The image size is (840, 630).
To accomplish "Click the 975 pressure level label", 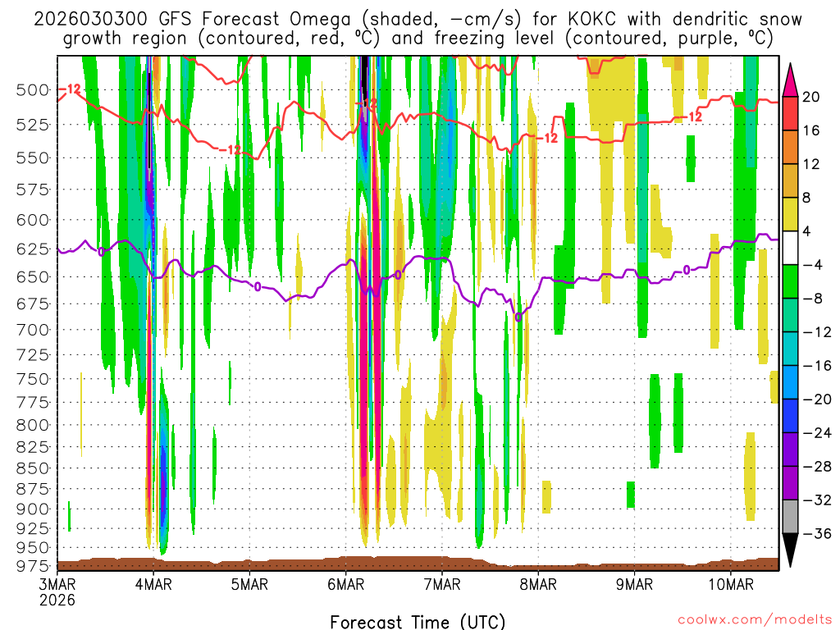I will 33,566.
